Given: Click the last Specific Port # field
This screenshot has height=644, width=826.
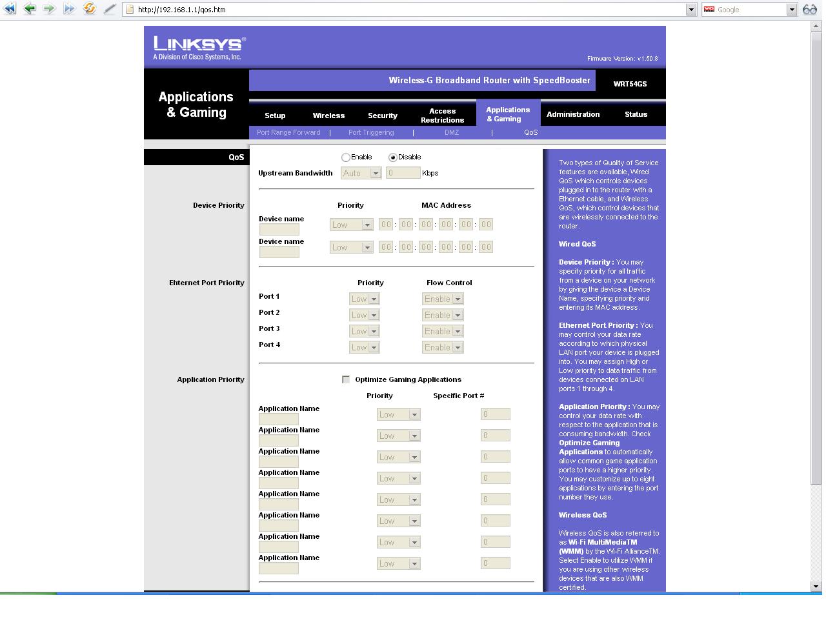Looking at the screenshot, I should pos(496,563).
